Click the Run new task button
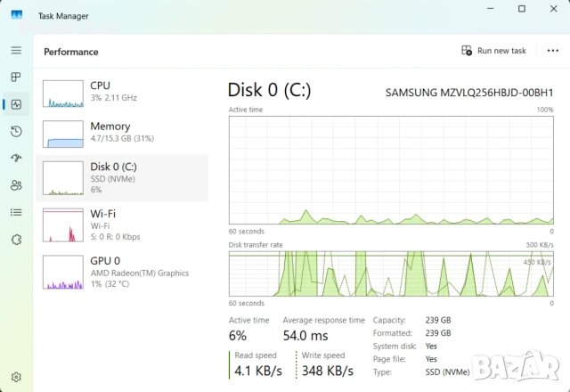The height and width of the screenshot is (392, 570). pos(494,51)
